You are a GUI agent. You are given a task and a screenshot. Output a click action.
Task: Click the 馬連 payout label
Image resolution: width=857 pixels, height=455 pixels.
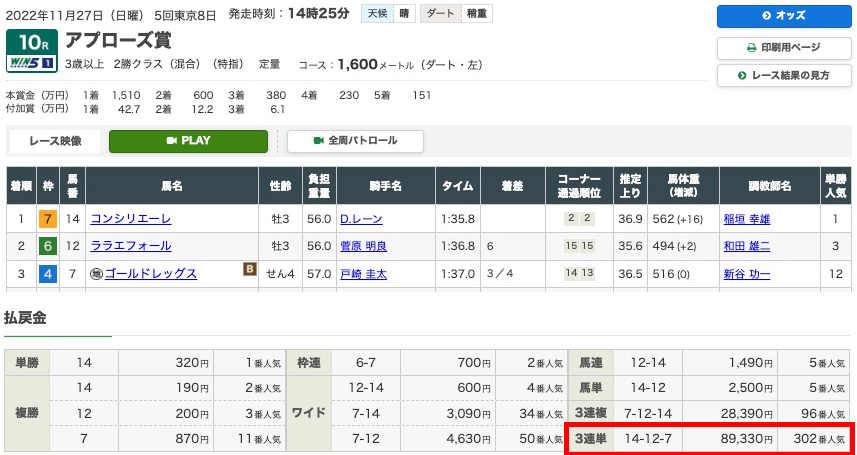(590, 362)
